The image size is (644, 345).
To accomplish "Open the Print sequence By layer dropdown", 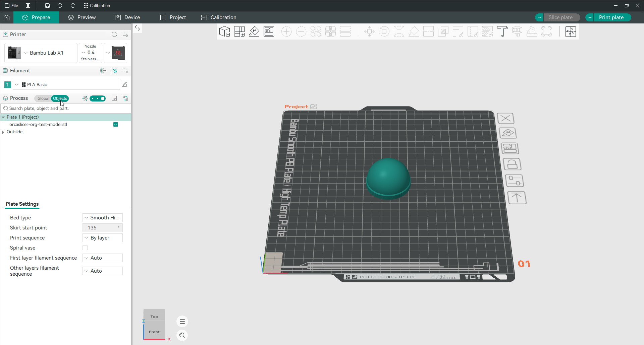I will pos(103,238).
